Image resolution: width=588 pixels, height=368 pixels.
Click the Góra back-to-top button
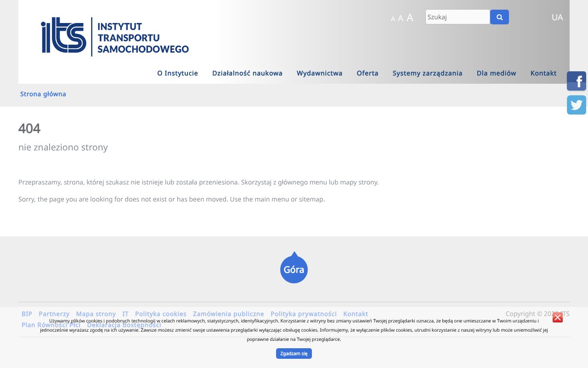(294, 269)
